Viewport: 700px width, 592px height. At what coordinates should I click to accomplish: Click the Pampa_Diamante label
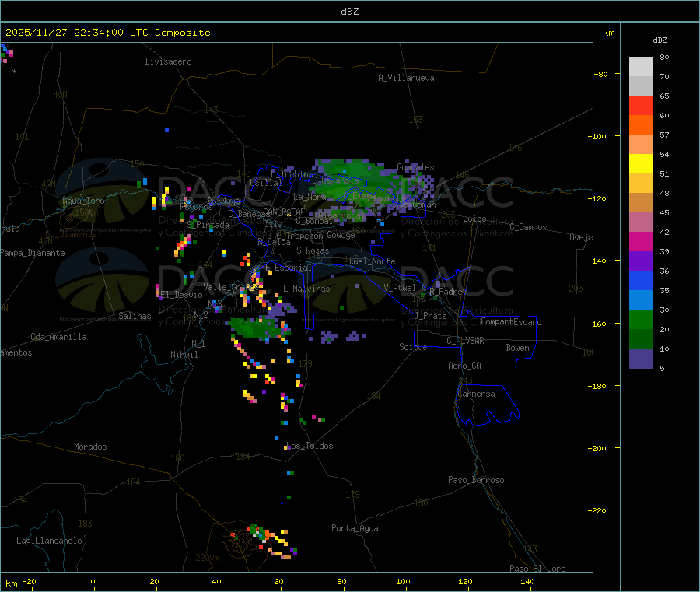(33, 253)
